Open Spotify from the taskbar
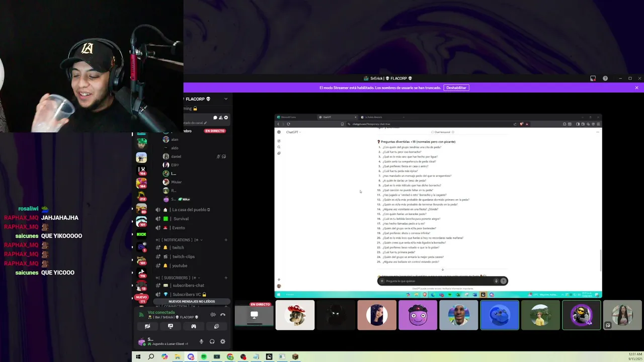 tap(204, 357)
